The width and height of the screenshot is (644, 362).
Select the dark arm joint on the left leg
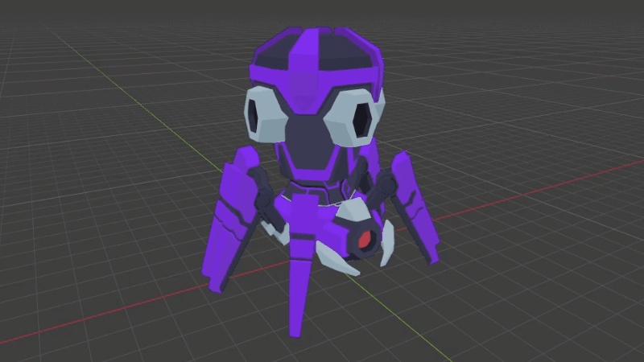pos(264,193)
